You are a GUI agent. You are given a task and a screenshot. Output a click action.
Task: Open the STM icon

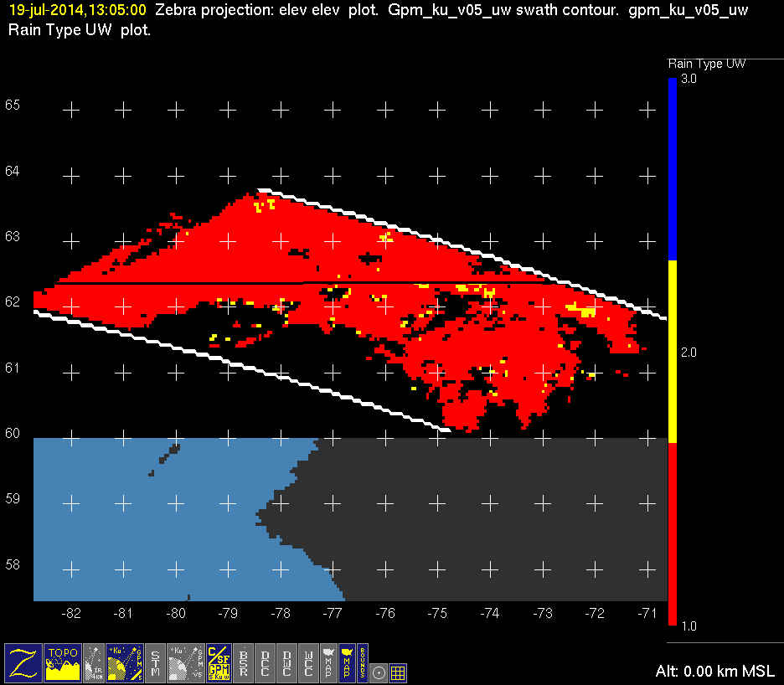coord(156,662)
